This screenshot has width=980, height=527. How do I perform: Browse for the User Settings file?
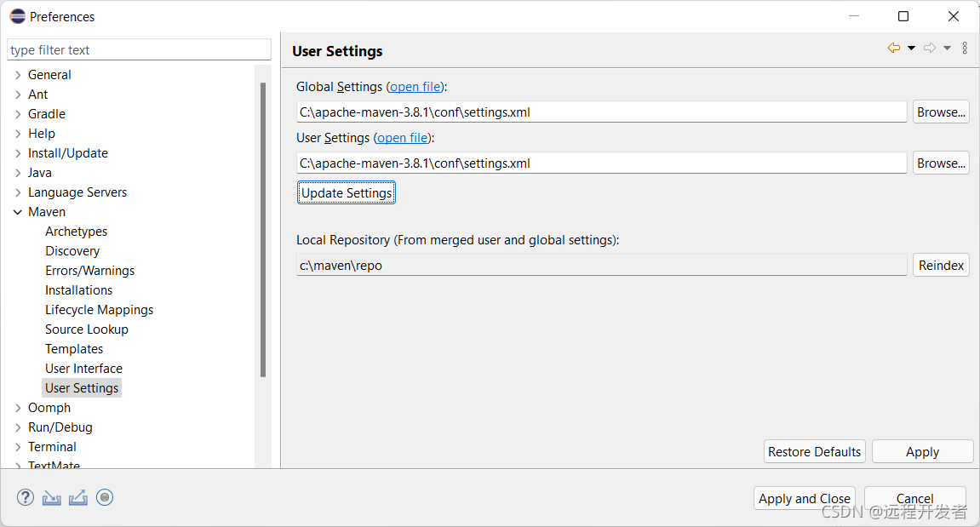point(941,163)
